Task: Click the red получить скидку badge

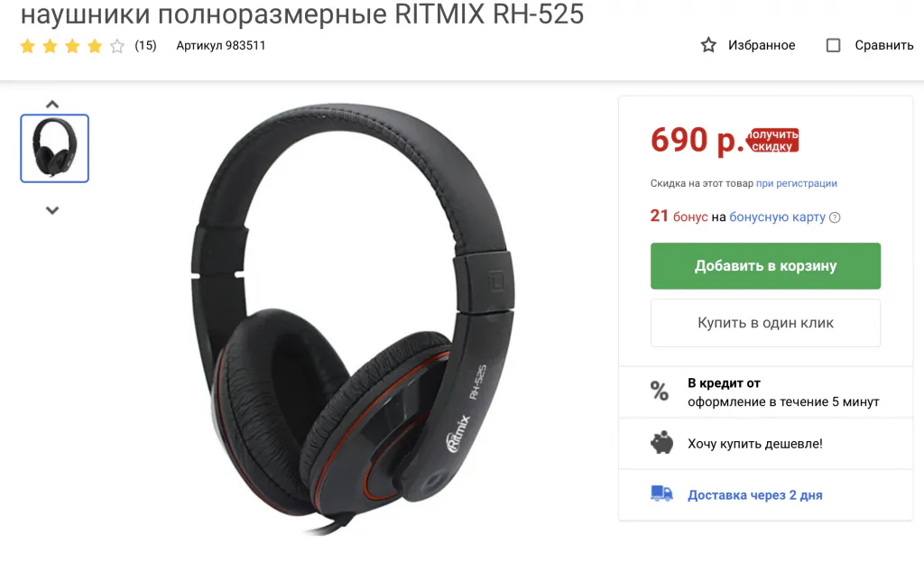Action: [x=773, y=140]
